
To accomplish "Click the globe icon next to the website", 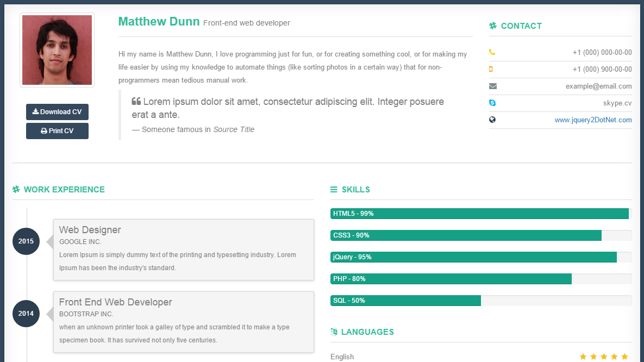I will pyautogui.click(x=493, y=120).
